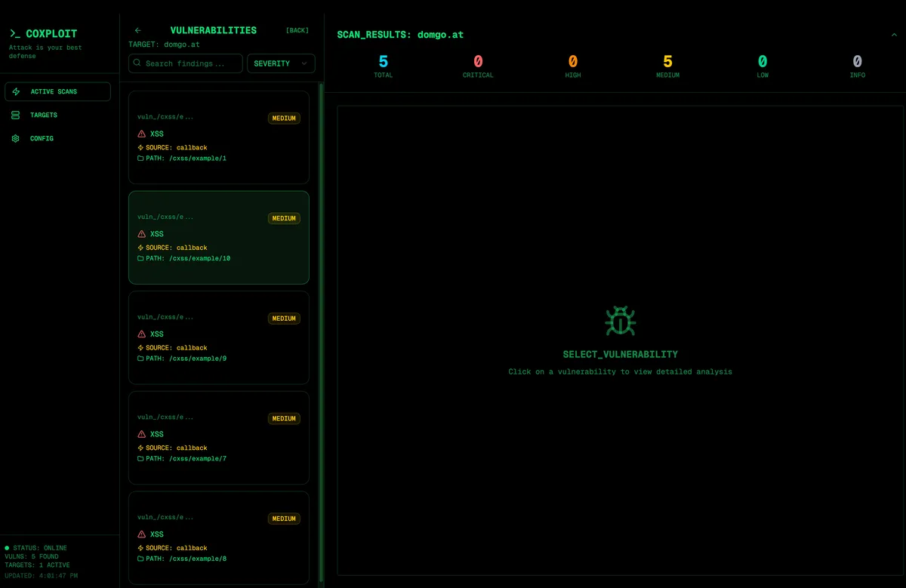Open the SEVERITY filter dropdown
Image resolution: width=906 pixels, height=588 pixels.
coord(281,63)
